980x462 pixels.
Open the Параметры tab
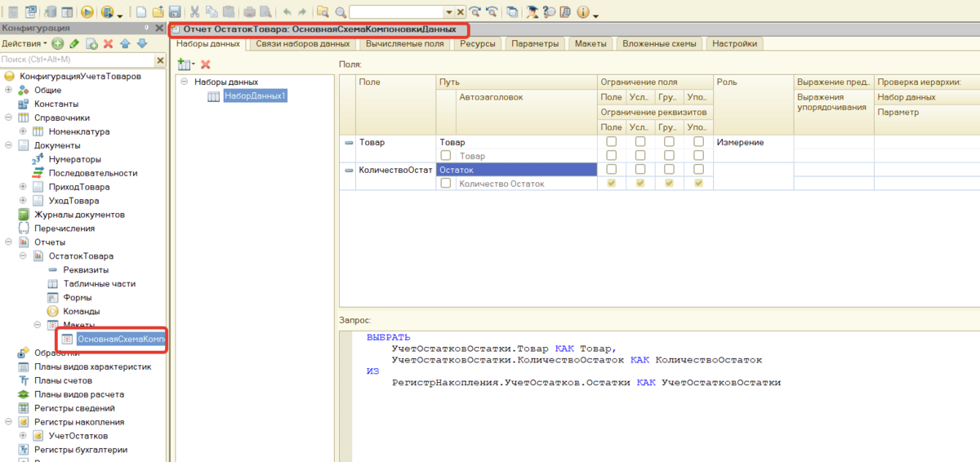click(x=535, y=43)
